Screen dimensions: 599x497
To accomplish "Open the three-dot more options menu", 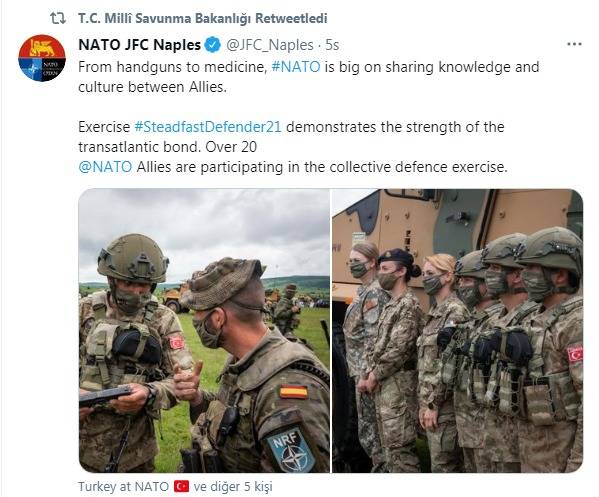I will click(574, 45).
